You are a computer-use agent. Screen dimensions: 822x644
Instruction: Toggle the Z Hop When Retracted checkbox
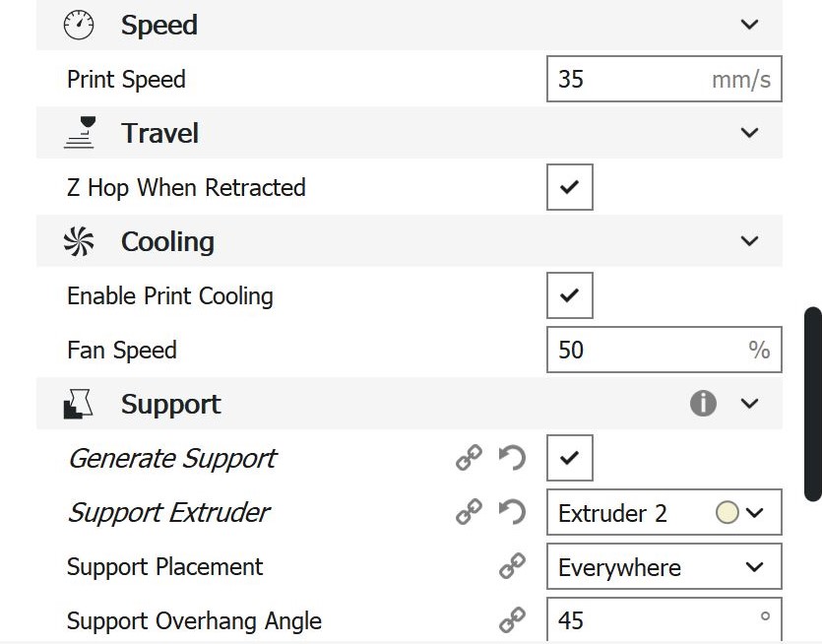570,187
